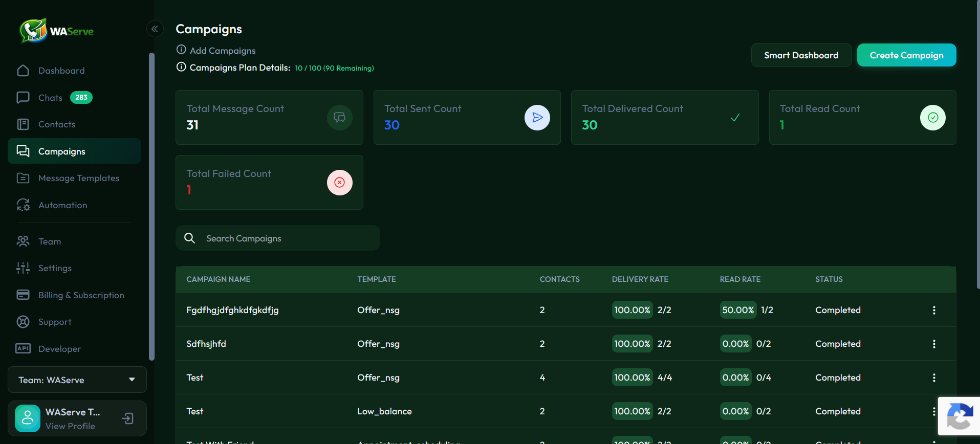The image size is (980, 444).
Task: Focus the Search Campaigns input field
Action: click(278, 238)
